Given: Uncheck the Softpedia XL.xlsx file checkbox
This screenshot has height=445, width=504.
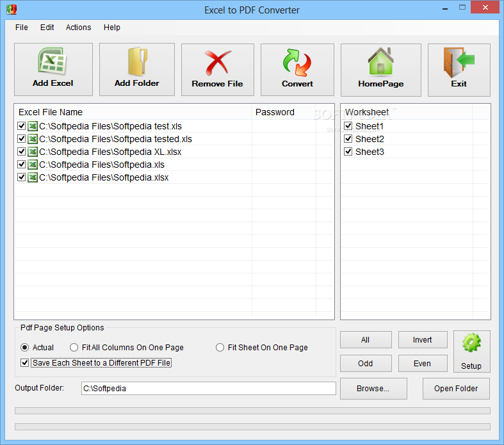Looking at the screenshot, I should (x=22, y=151).
